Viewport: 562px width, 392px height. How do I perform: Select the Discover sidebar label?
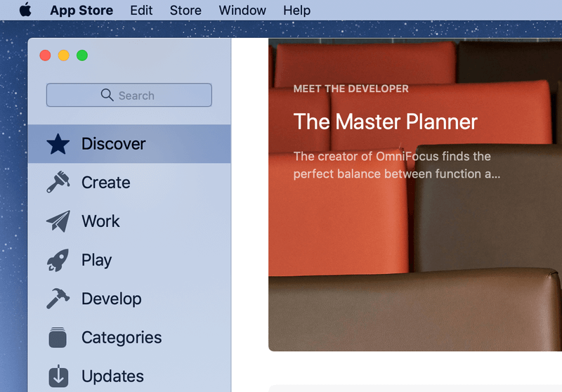click(x=113, y=144)
